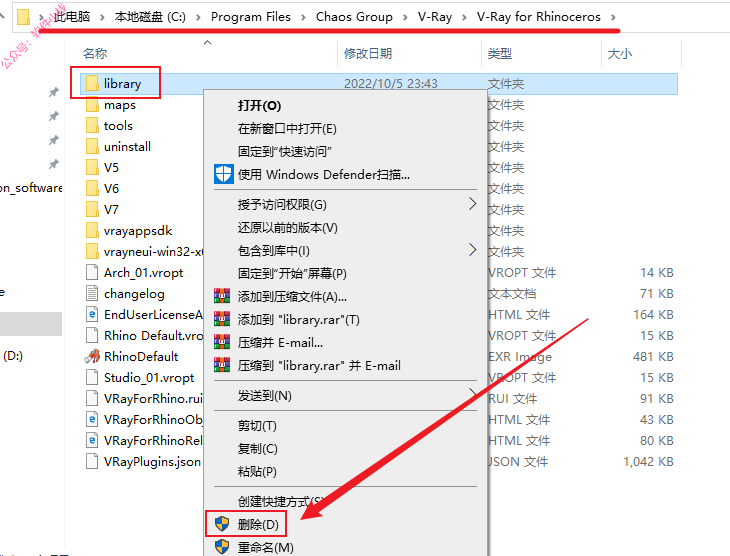
Task: Go to 此电脑 in the address bar
Action: pyautogui.click(x=72, y=17)
